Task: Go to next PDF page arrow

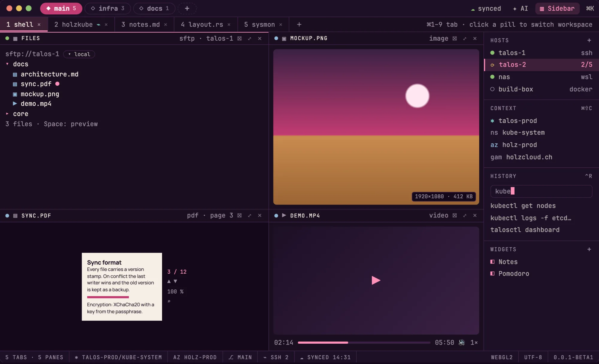Action: tap(176, 281)
